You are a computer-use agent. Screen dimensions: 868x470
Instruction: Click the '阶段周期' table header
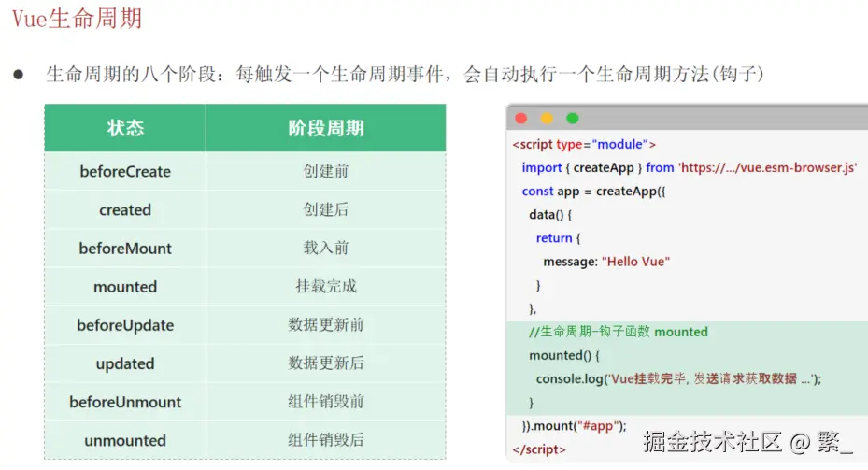point(325,128)
